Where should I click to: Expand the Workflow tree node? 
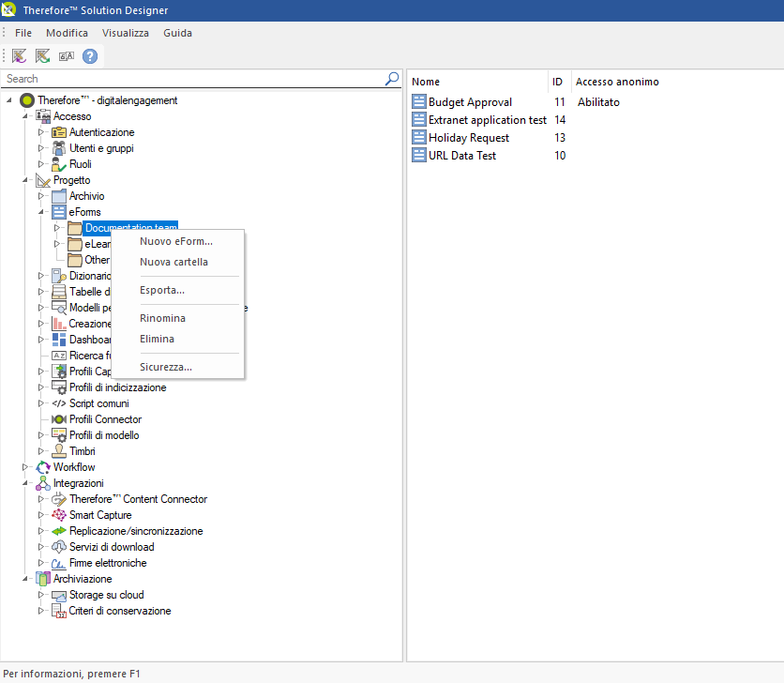point(25,467)
